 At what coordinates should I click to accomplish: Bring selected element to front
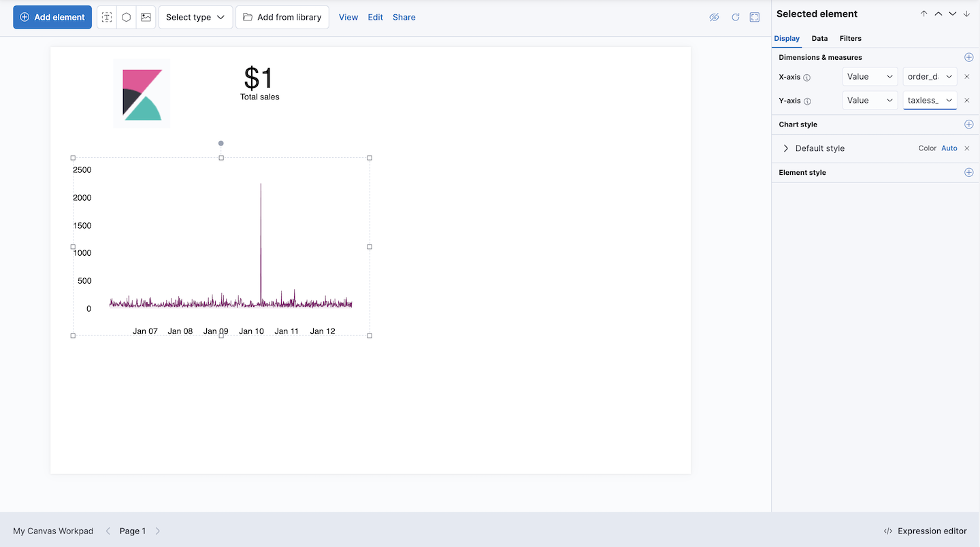click(924, 13)
